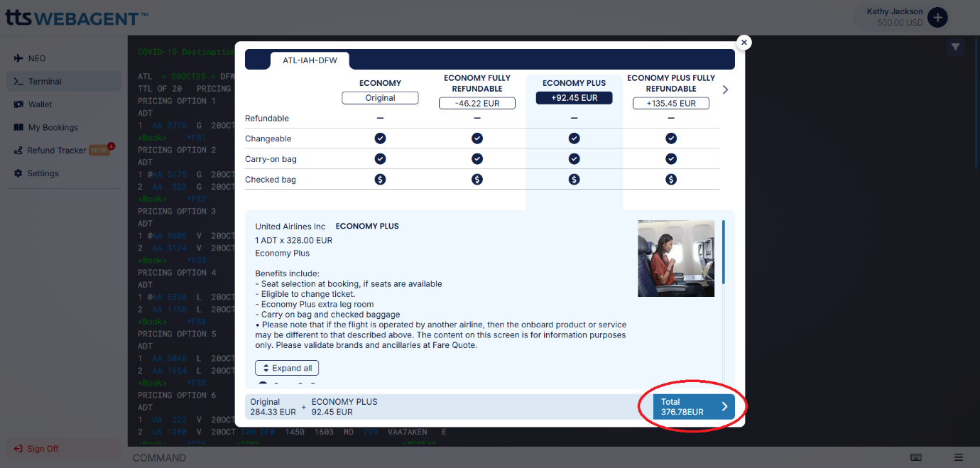Select the Economy Original fare button

tap(380, 98)
